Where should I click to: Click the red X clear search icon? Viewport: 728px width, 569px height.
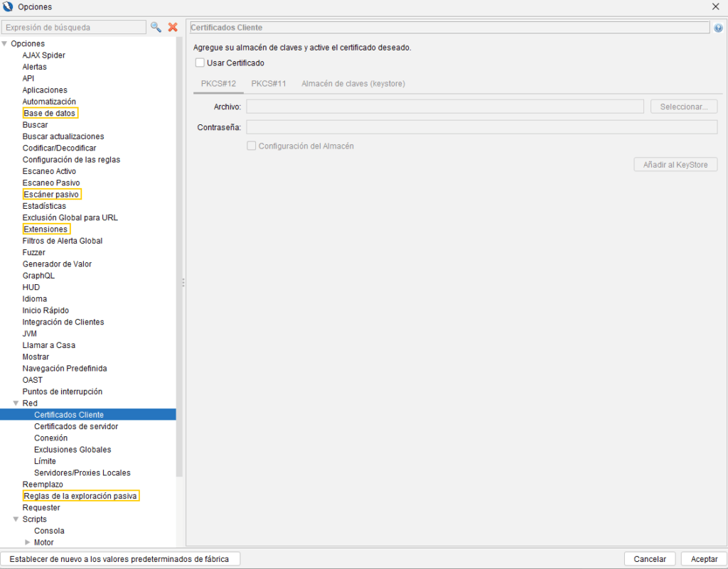tap(172, 27)
